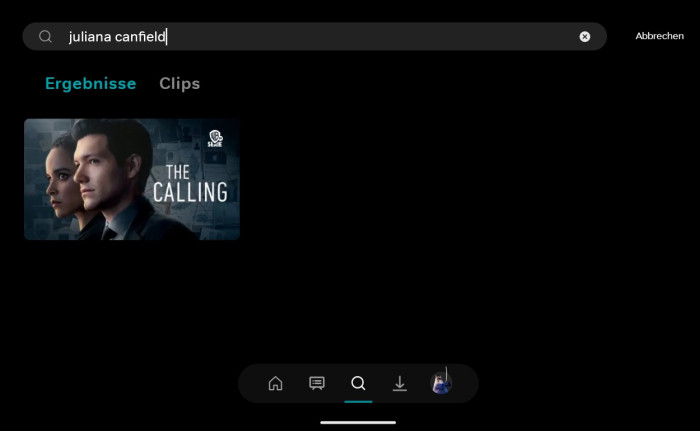
Task: Clear the search text with X icon
Action: (585, 37)
